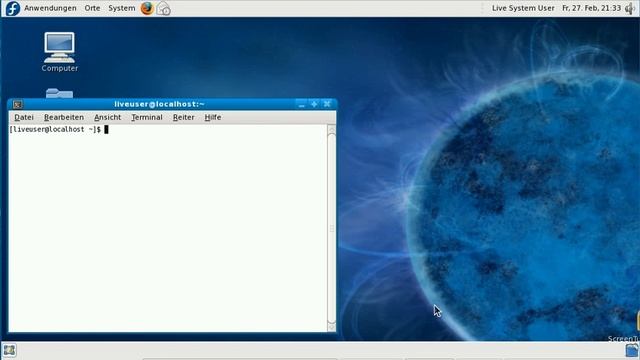
Task: Open the mail client icon in top panel
Action: (x=164, y=9)
